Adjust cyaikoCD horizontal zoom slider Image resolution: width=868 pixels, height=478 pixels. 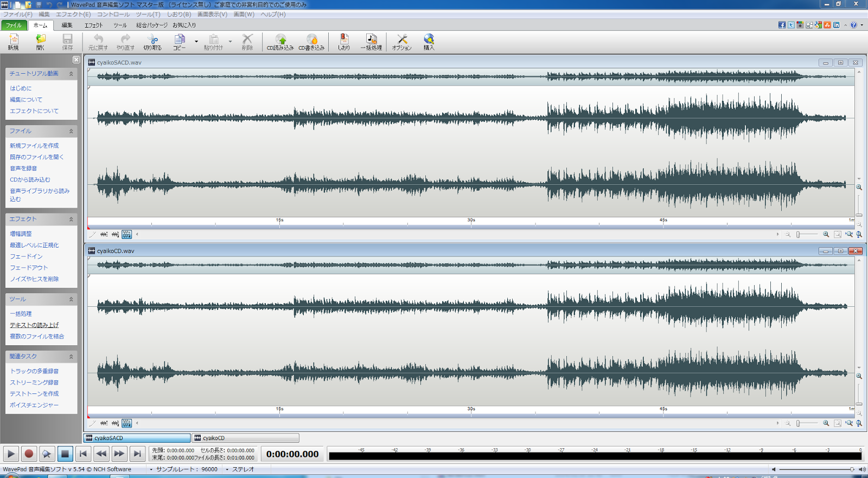tap(807, 423)
